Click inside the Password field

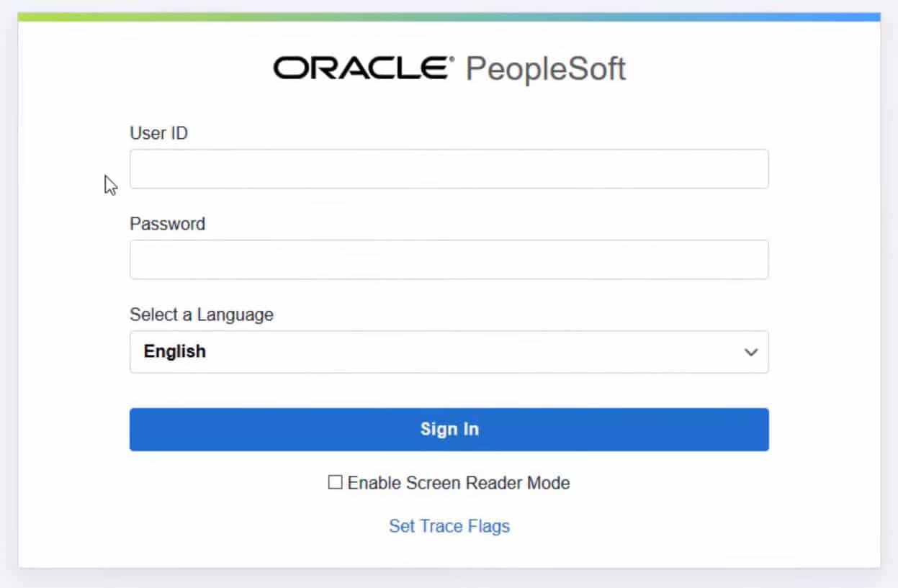449,259
